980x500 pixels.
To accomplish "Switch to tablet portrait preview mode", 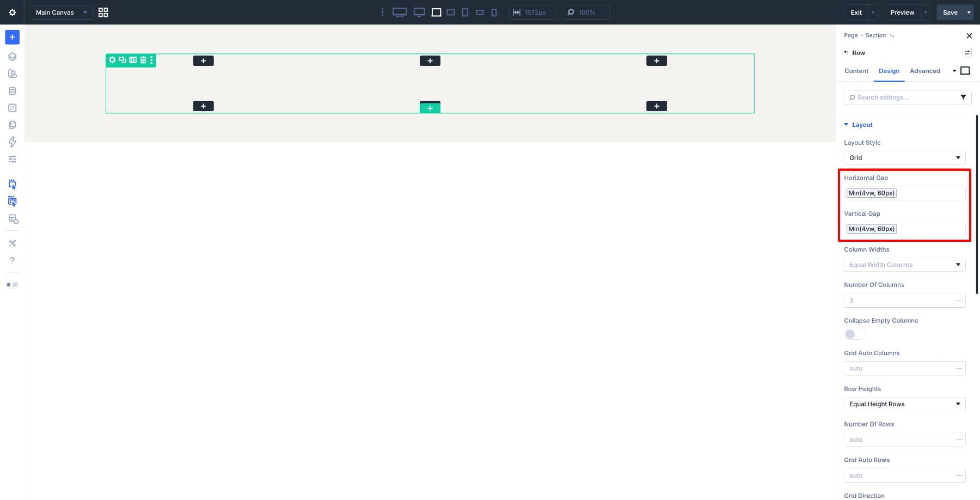I will point(465,12).
